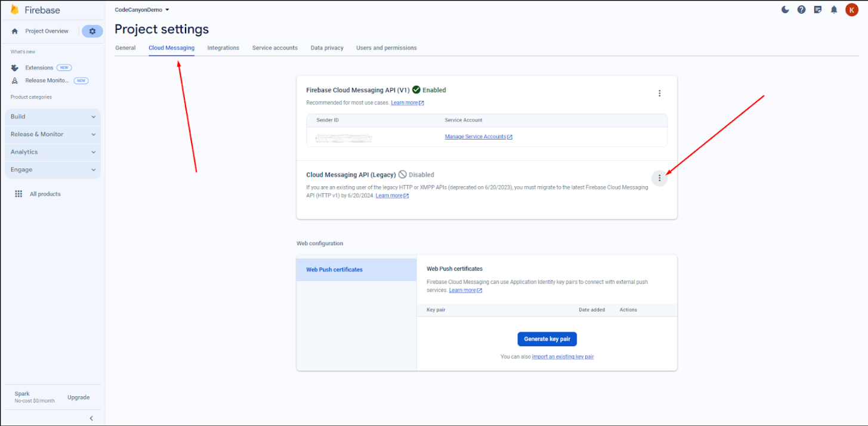Screen dimensions: 868x426
Task: Open the help question mark icon
Action: (x=801, y=10)
